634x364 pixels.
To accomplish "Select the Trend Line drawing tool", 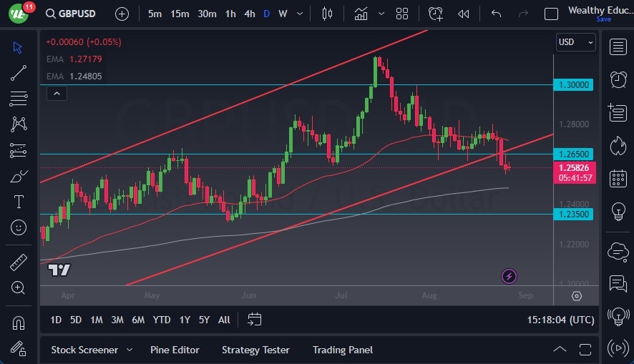I will click(x=19, y=72).
